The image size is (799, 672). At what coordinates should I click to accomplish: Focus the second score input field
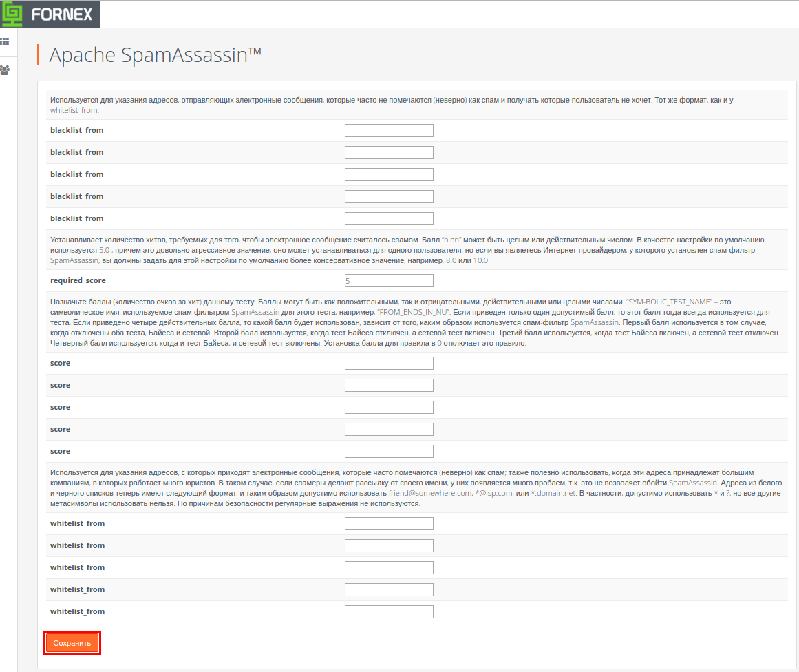389,385
